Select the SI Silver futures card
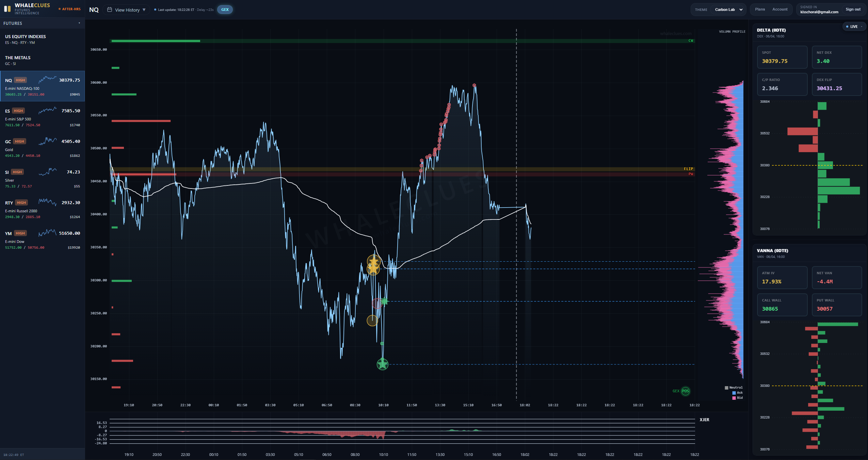 [x=42, y=178]
